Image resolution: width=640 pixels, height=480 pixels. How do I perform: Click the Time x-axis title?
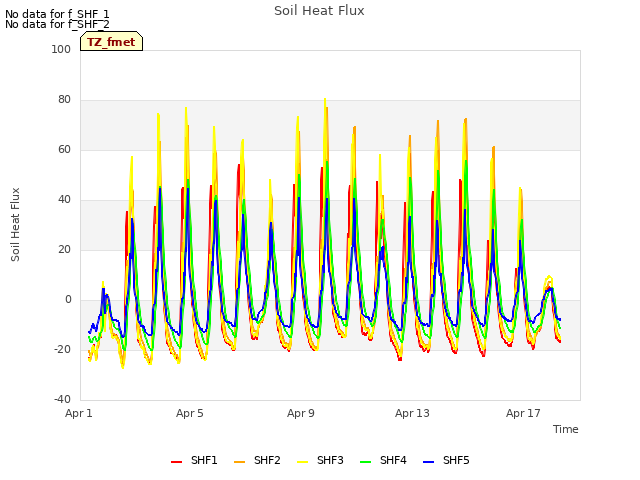pos(566,429)
